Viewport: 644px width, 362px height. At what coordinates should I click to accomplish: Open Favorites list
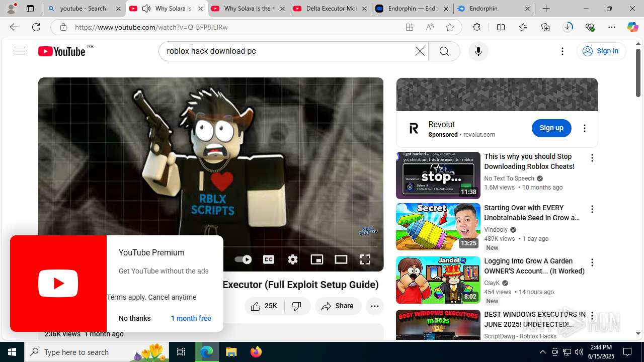(523, 27)
